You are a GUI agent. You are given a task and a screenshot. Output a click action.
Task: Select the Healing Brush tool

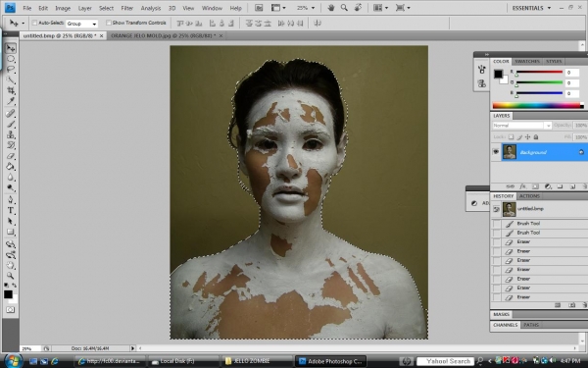click(x=11, y=113)
